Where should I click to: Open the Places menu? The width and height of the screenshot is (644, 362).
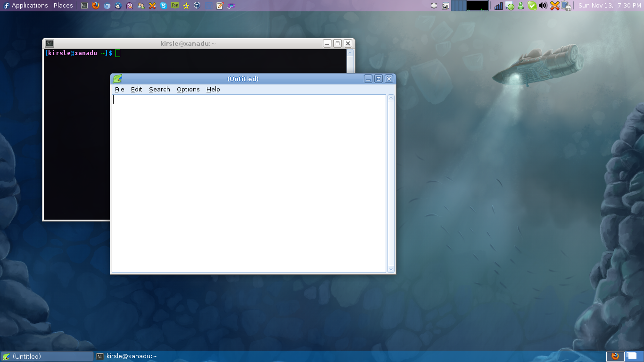[63, 5]
